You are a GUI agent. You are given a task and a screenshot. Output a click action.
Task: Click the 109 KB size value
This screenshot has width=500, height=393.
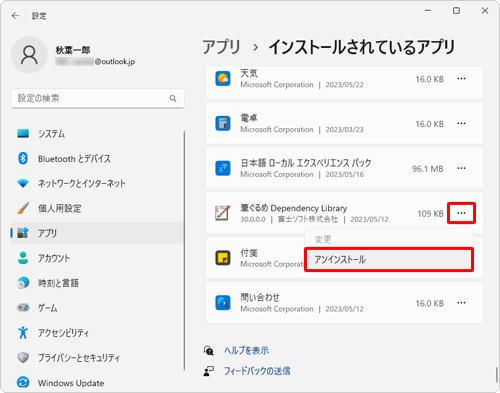[x=430, y=213]
